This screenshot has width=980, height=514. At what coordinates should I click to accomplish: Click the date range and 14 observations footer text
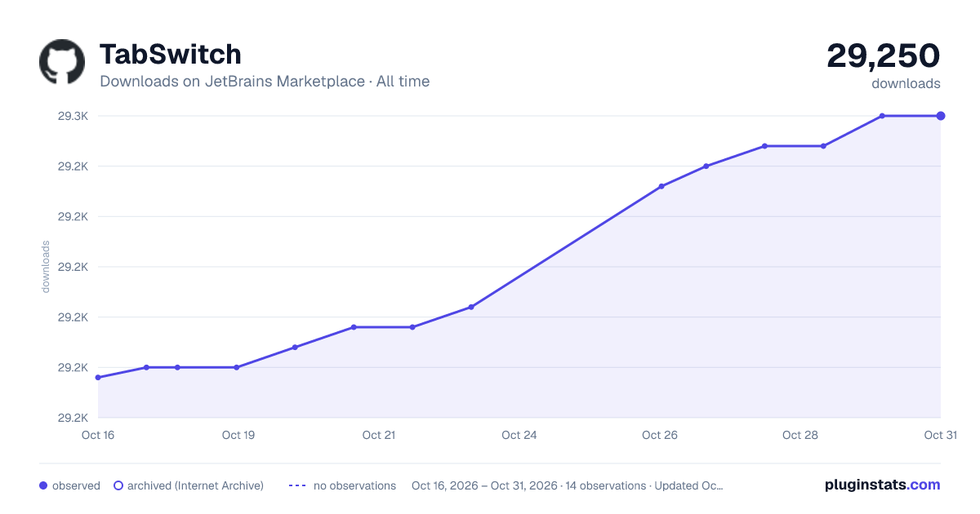[x=568, y=485]
